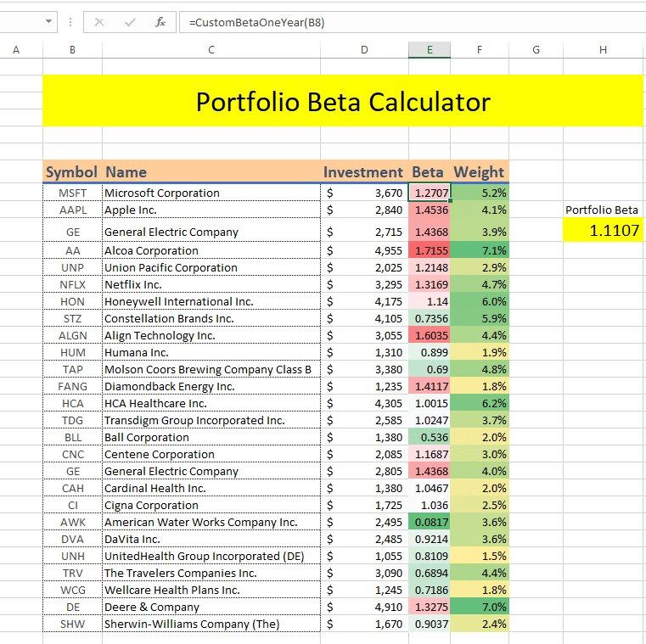Viewport: 646px width, 644px height.
Task: Select Microsoft beta cell 1.2707
Action: click(x=430, y=193)
